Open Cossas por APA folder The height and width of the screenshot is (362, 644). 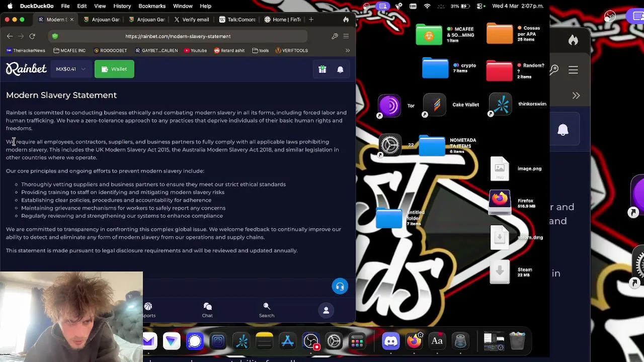click(500, 34)
